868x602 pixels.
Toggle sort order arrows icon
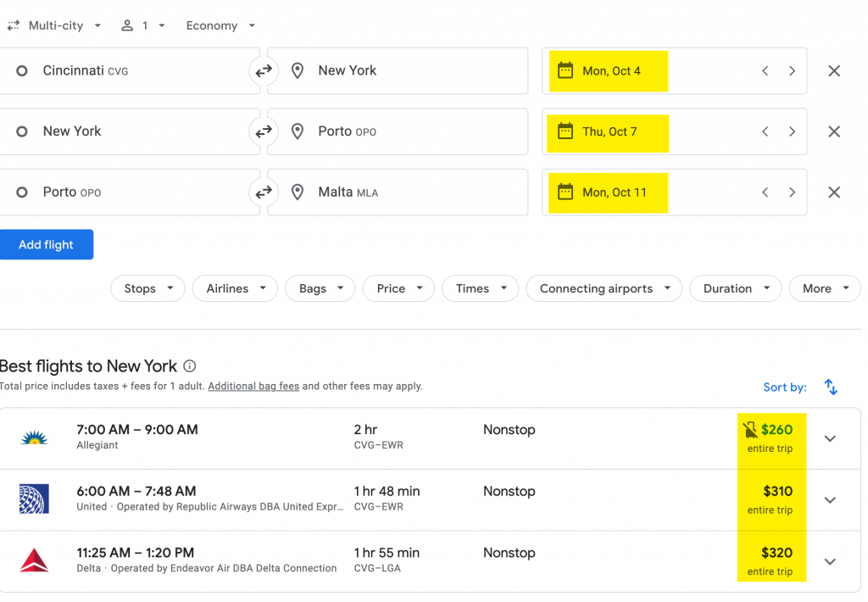[831, 387]
